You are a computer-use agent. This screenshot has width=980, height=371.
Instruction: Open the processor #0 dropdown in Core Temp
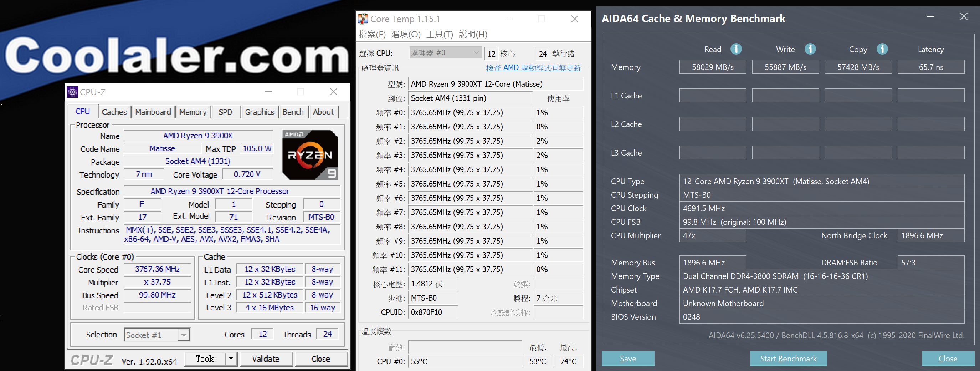(x=446, y=53)
